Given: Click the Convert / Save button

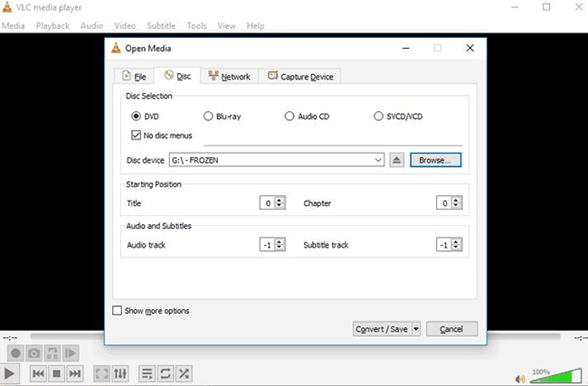Looking at the screenshot, I should [382, 329].
